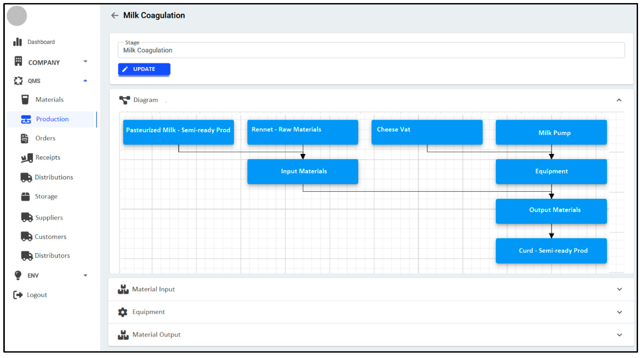Image resolution: width=644 pixels, height=358 pixels.
Task: Click the back arrow beside Milk Coagulation
Action: click(115, 15)
